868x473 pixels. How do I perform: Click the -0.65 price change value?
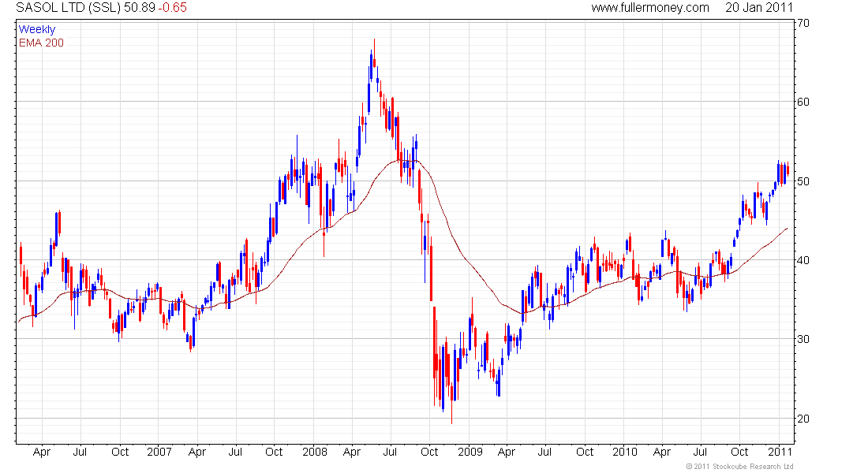(x=172, y=8)
